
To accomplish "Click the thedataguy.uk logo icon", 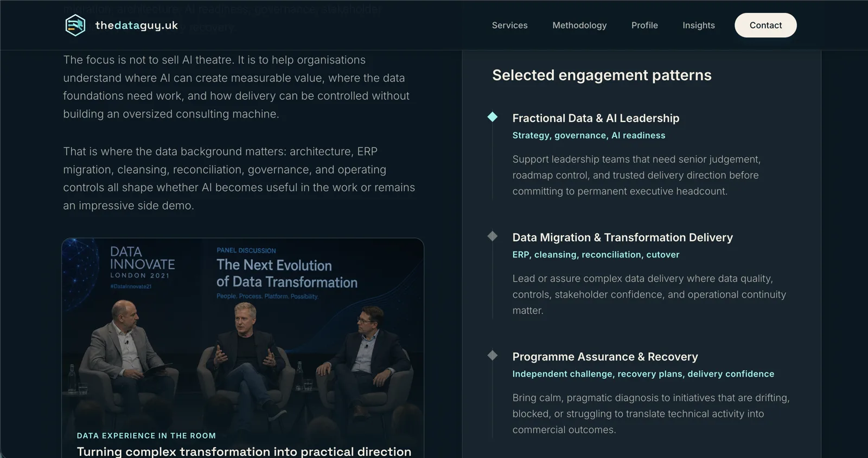I will tap(75, 25).
